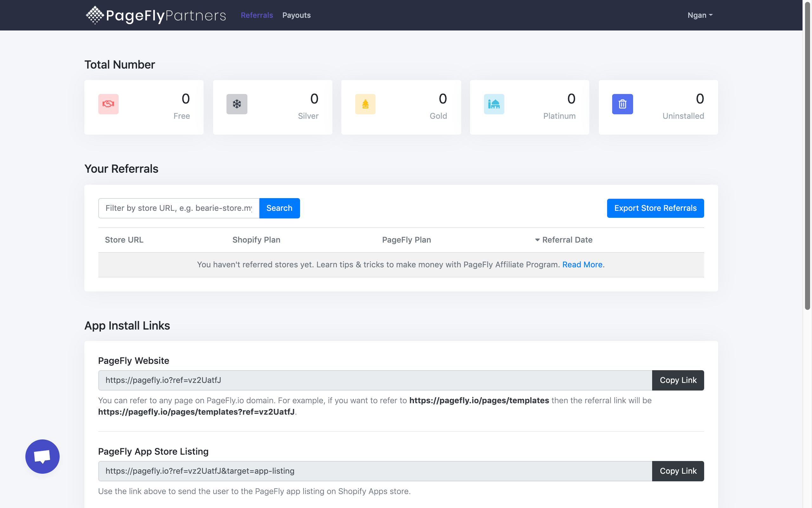Click the Uninstalled count label
Screen dimensions: 812x508
pos(683,116)
